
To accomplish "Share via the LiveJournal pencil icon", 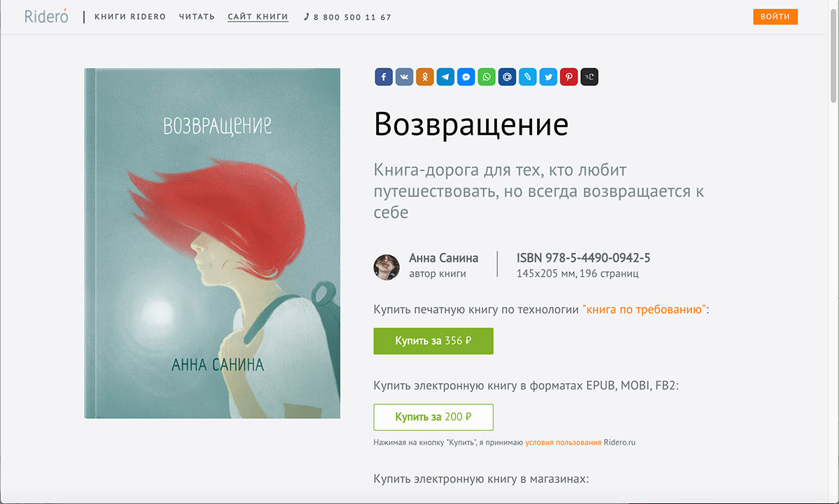I will point(528,77).
